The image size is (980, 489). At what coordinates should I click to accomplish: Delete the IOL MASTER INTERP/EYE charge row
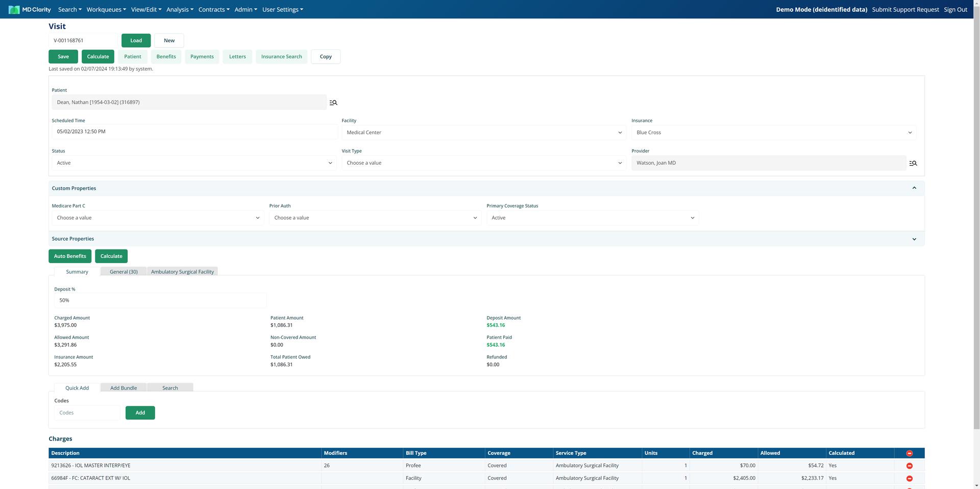click(x=909, y=466)
